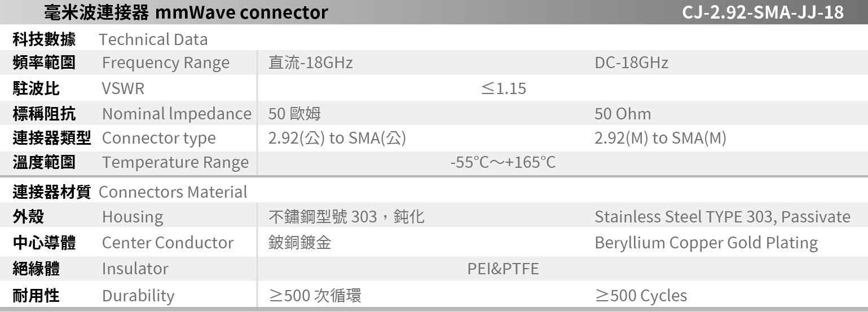Click the Frequency Range row label
This screenshot has width=868, height=312.
click(165, 63)
